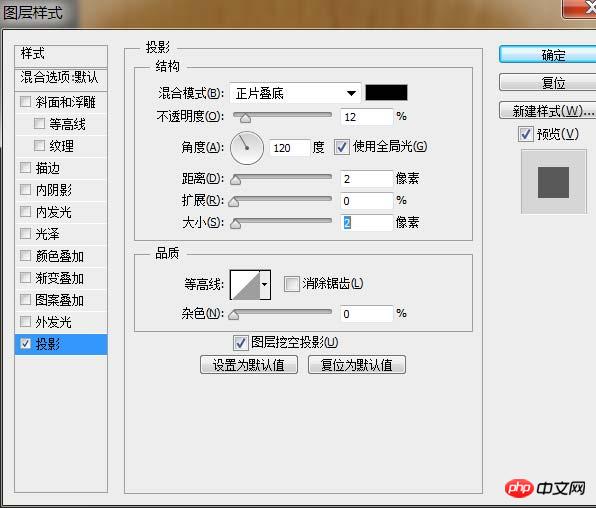Viewport: 596px width, 508px height.
Task: Enable the 斜面和浮雕 checkbox
Action: point(25,102)
